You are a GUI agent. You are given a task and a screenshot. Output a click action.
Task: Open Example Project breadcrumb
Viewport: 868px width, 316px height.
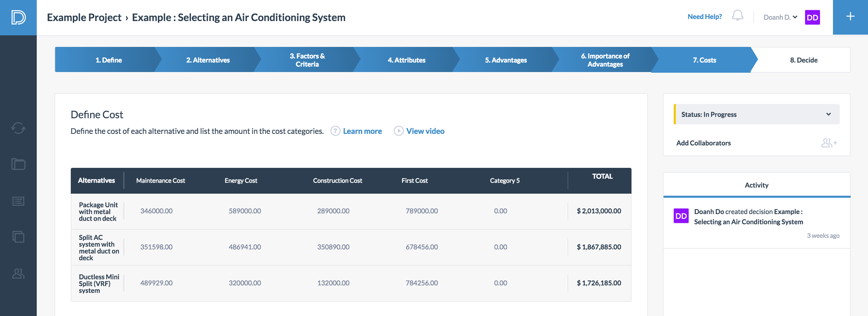[x=84, y=17]
